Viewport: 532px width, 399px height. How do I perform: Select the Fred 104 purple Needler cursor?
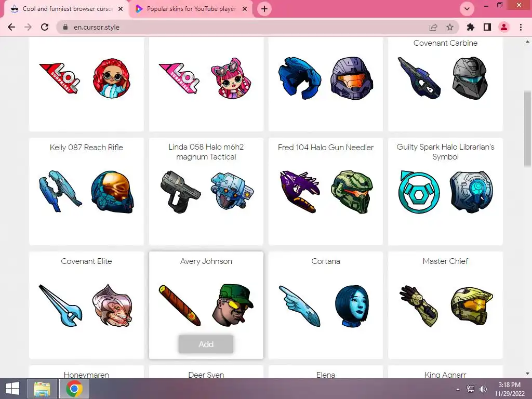[300, 192]
